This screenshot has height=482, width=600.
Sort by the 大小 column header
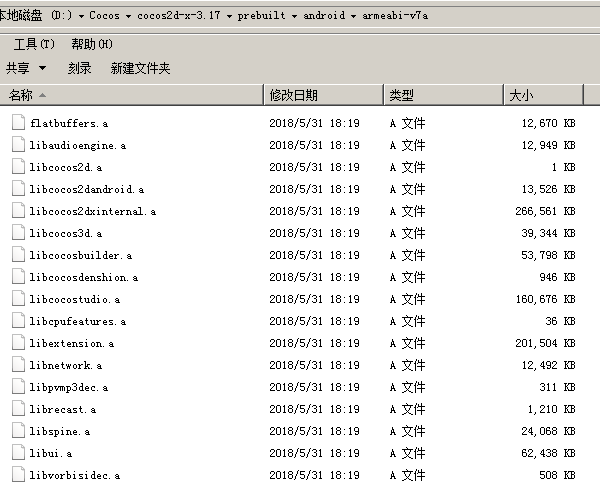pos(544,95)
